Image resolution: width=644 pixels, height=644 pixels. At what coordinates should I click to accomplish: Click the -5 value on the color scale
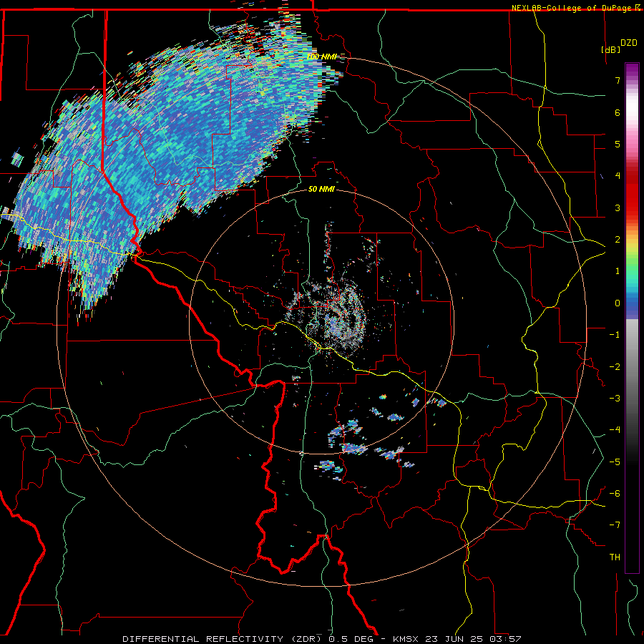point(615,462)
